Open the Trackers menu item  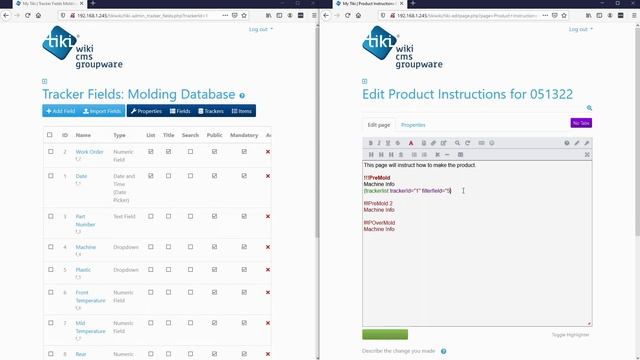tap(211, 111)
